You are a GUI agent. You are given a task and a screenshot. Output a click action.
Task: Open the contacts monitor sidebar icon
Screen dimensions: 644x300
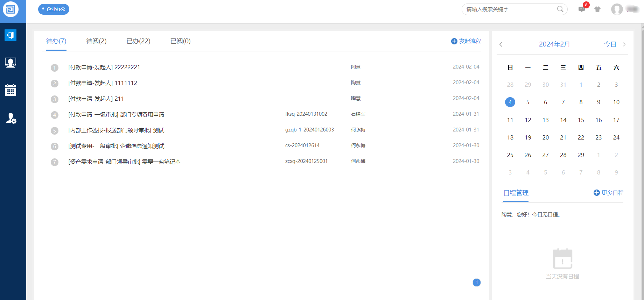pos(10,63)
